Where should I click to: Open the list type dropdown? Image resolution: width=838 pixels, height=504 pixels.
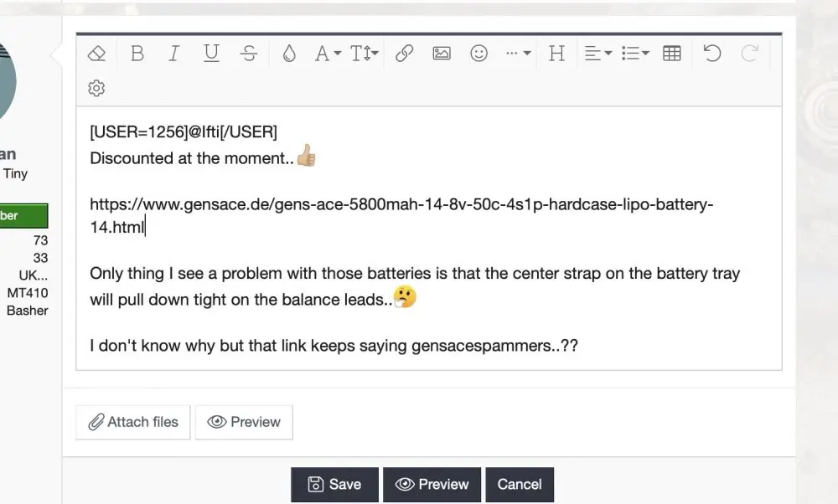point(635,54)
